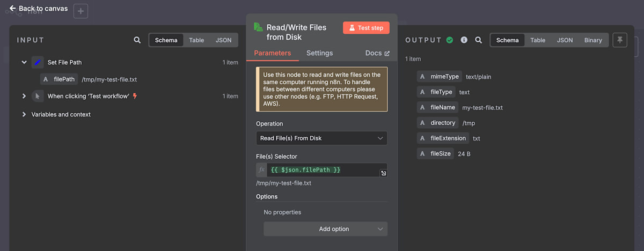
Task: Run Test step
Action: tap(366, 28)
